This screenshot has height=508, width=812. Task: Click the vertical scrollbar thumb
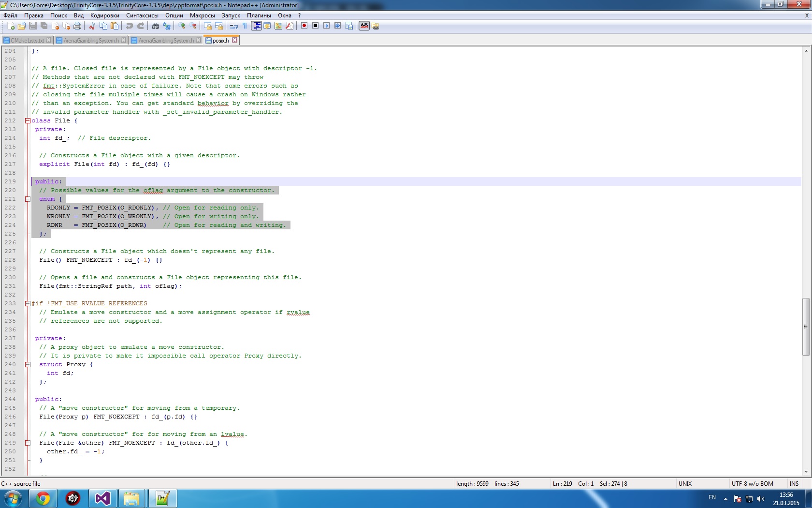click(806, 327)
